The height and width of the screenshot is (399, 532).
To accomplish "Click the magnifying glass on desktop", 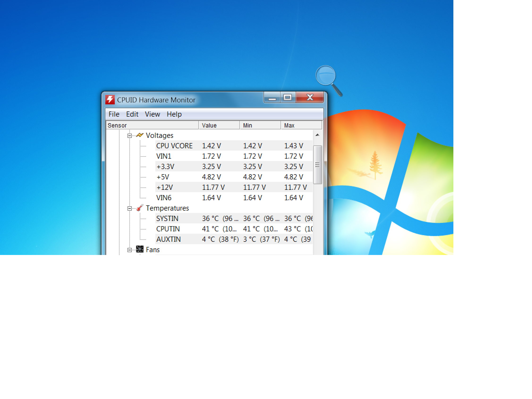I will pos(328,81).
